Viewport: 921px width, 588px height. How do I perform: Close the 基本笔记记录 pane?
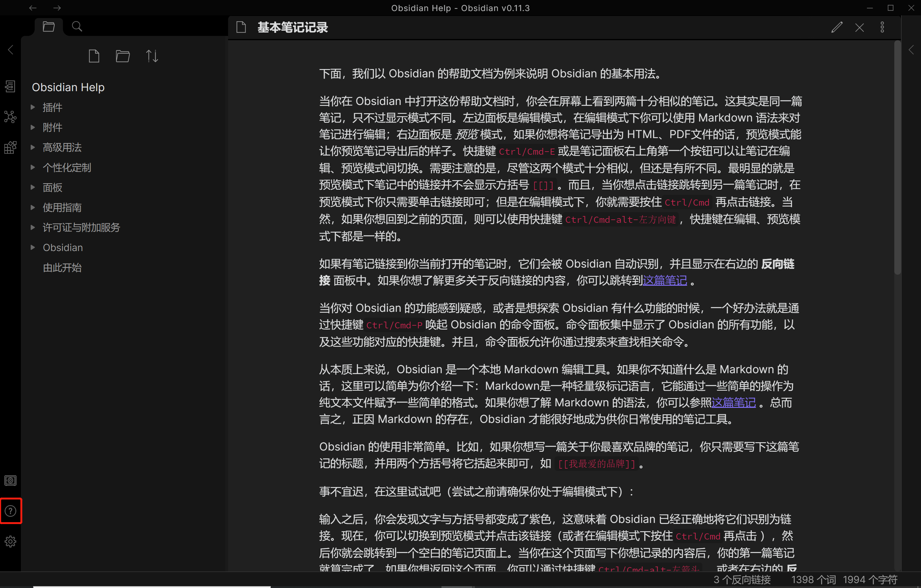click(x=859, y=28)
